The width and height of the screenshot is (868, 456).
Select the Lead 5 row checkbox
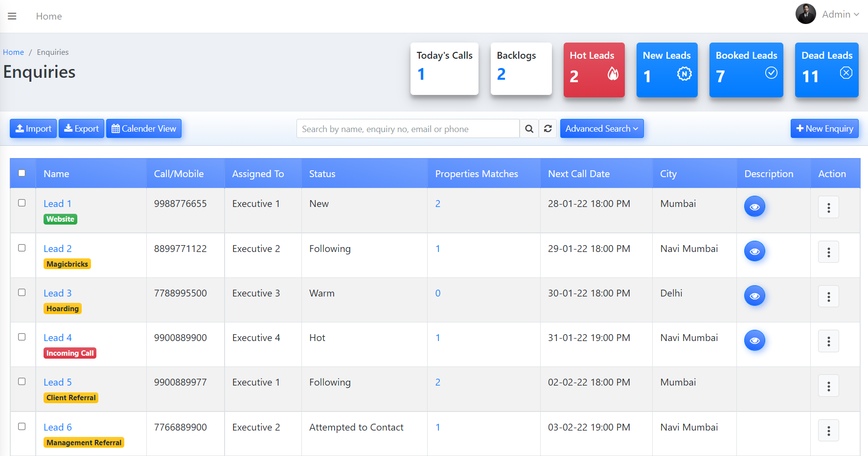pos(22,382)
